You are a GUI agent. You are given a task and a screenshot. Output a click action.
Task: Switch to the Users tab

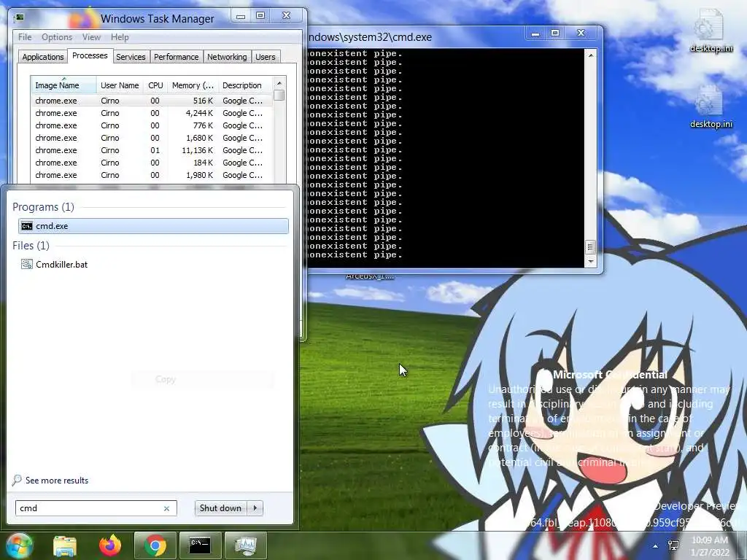(x=266, y=57)
